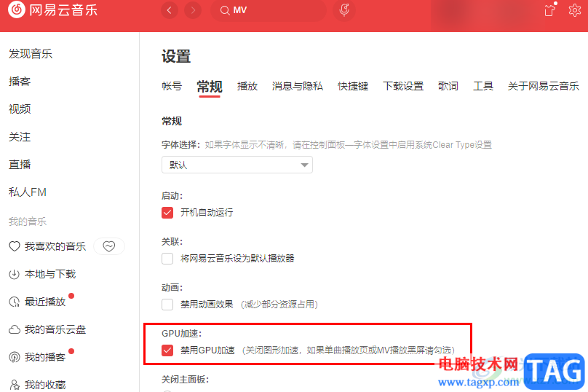Open 本地与下载 text entry
Image resolution: width=588 pixels, height=392 pixels.
(50, 274)
